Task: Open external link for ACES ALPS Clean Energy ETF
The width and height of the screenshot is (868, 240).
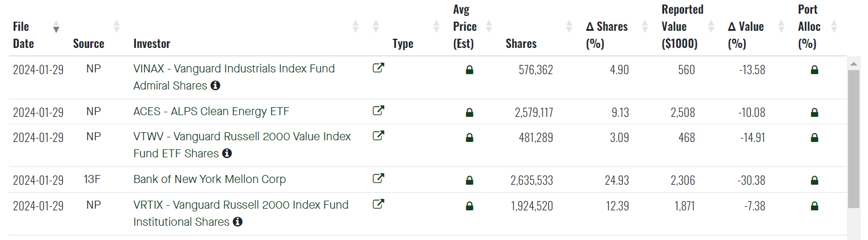Action: (x=378, y=111)
